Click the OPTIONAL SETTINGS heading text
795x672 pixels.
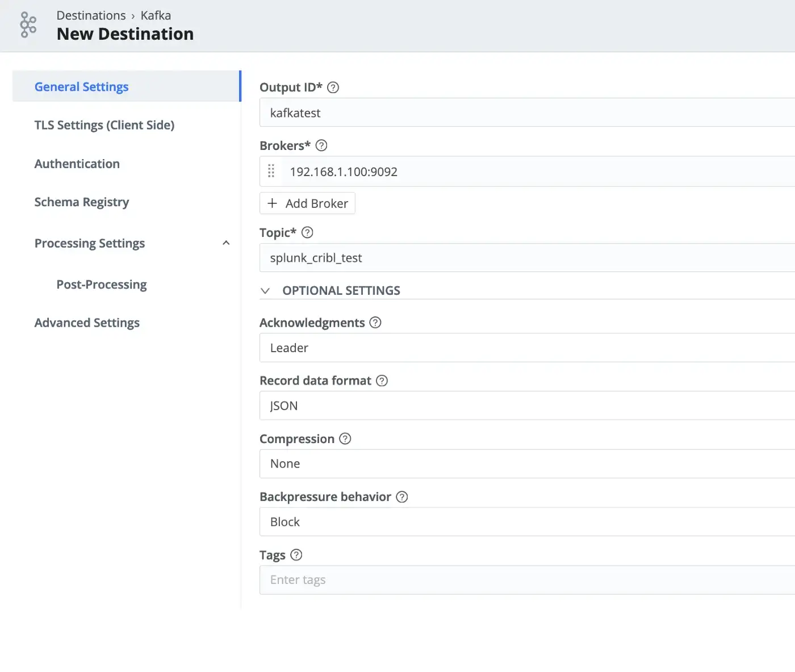click(x=341, y=291)
